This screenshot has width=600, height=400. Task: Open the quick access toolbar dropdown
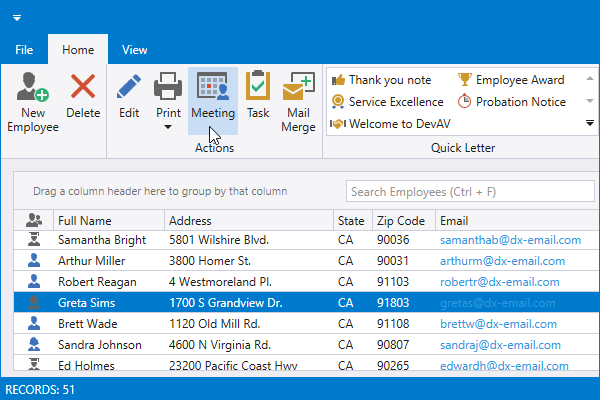(17, 18)
